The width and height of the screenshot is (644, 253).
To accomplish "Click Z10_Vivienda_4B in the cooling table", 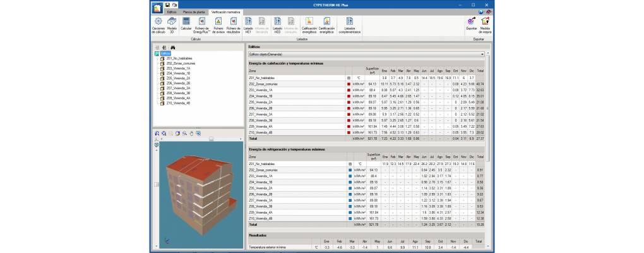I will 259,218.
